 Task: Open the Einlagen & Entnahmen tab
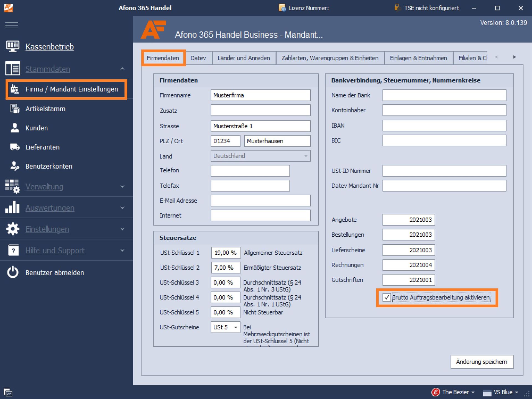coord(419,58)
